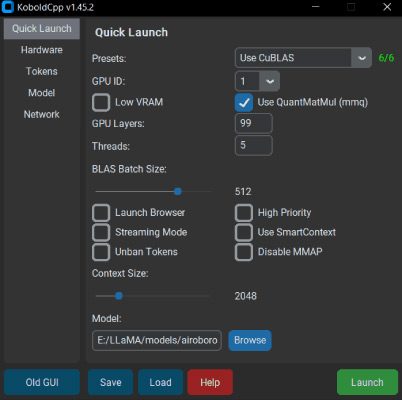
Task: Expand the GPU ID dropdown
Action: [x=270, y=81]
